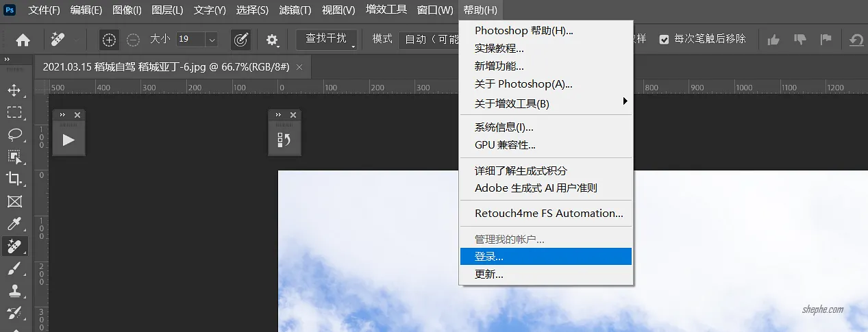The image size is (868, 332).
Task: Open the 滤镜(T) menu
Action: 295,10
